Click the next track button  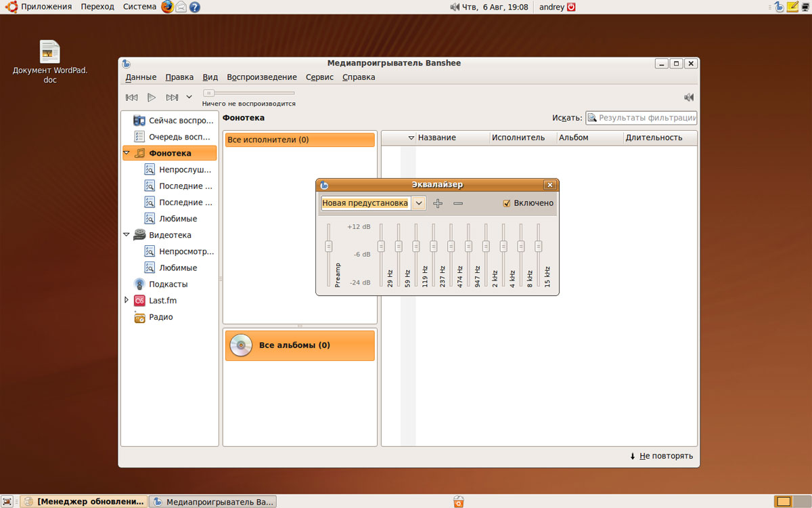pos(172,98)
